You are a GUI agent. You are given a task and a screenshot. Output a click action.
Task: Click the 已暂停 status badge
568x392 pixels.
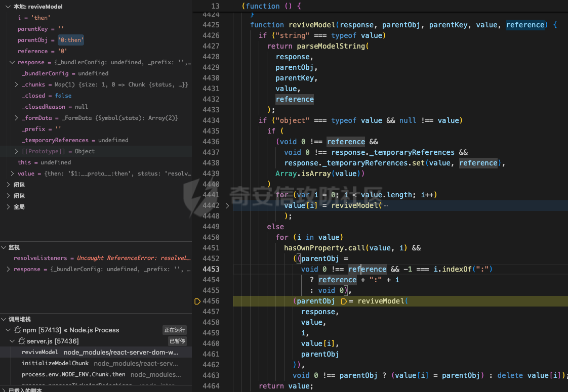click(177, 341)
